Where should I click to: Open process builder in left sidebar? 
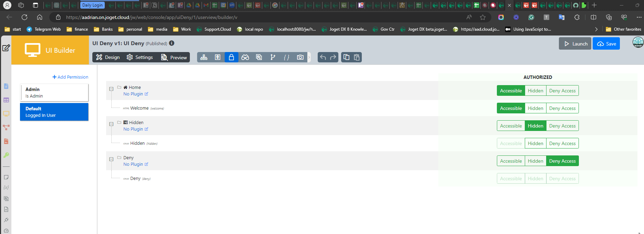(x=6, y=128)
